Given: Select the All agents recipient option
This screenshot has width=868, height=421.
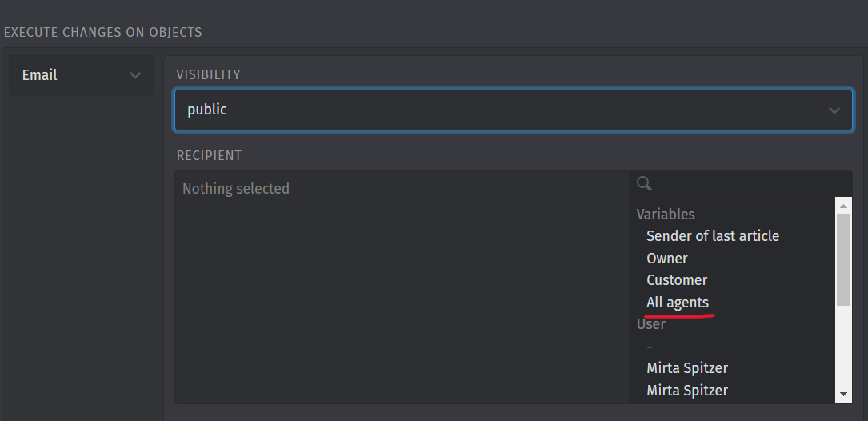Looking at the screenshot, I should 678,303.
